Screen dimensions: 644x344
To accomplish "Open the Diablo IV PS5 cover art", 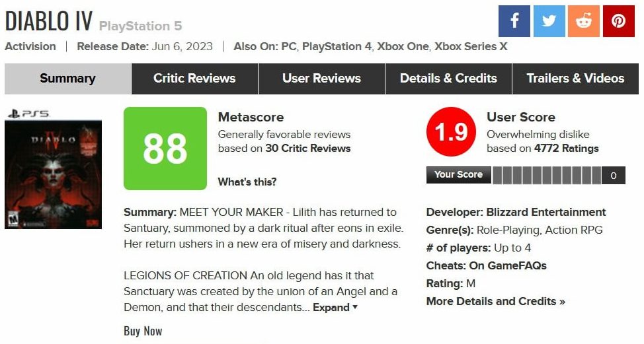I will (x=53, y=174).
